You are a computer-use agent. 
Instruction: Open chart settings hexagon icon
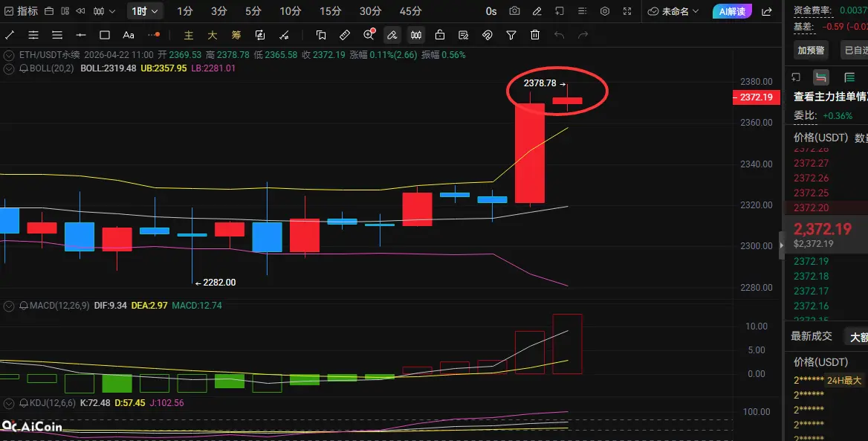[x=605, y=11]
